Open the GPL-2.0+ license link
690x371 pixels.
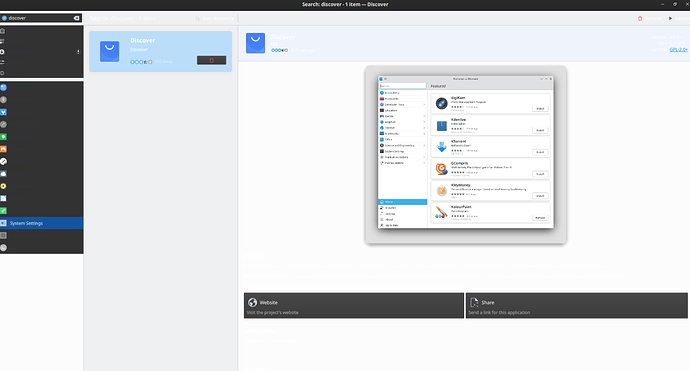[678, 50]
